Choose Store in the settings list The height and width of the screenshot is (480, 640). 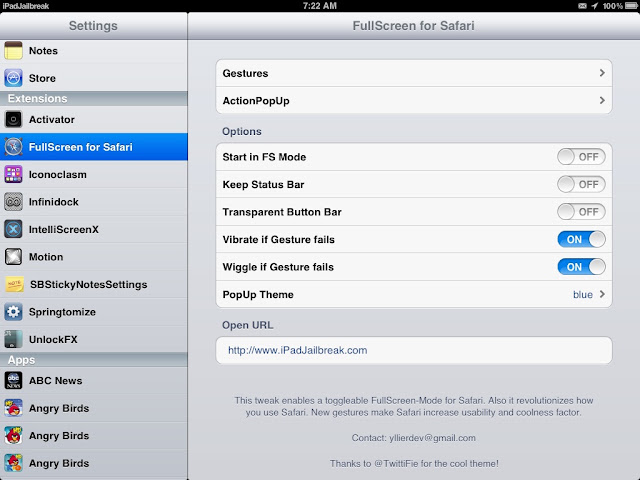coord(94,78)
